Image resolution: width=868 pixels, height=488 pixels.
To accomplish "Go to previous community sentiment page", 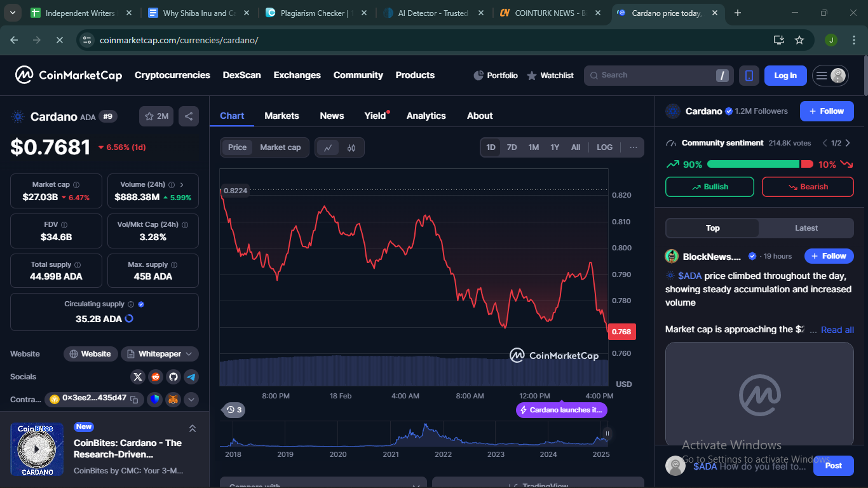I will [x=825, y=143].
